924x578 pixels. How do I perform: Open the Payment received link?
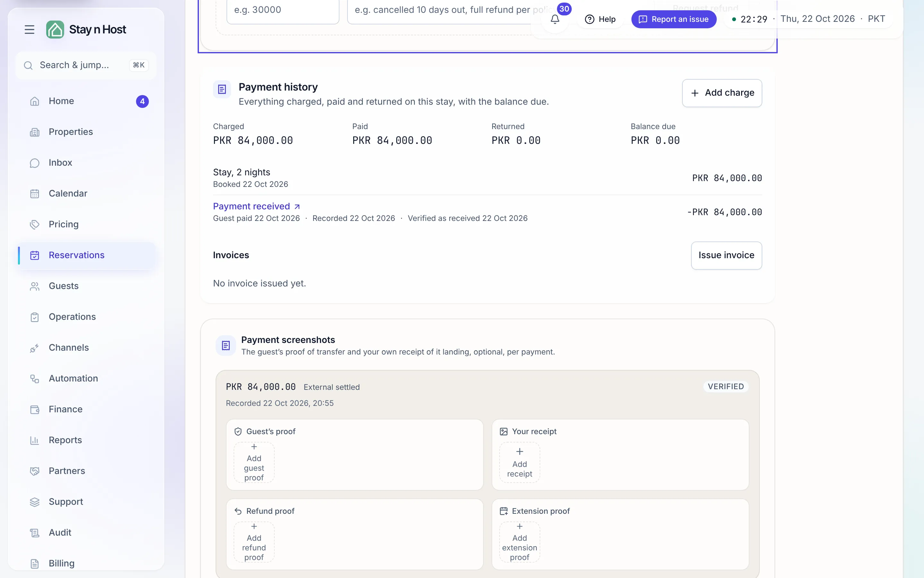point(256,206)
